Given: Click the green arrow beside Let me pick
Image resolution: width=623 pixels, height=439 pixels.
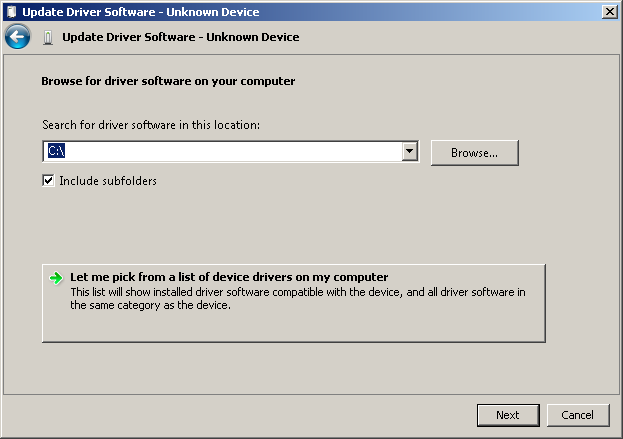Looking at the screenshot, I should tap(56, 278).
